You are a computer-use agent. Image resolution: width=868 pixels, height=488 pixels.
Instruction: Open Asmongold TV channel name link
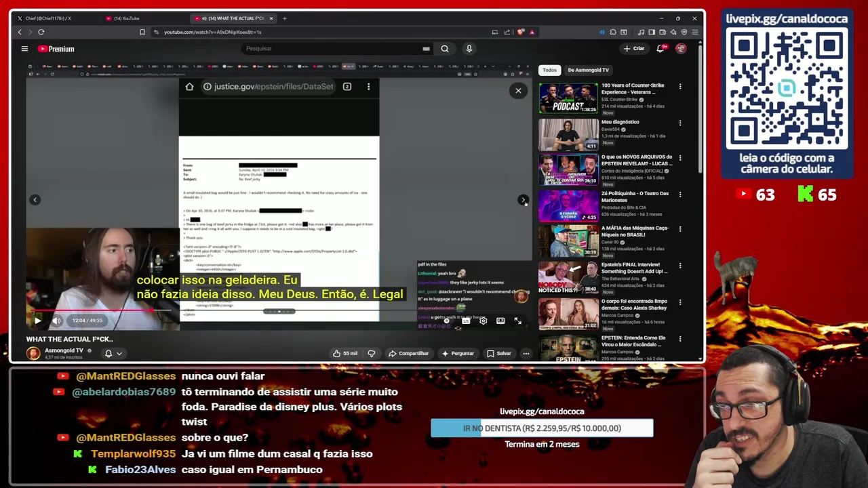click(64, 350)
